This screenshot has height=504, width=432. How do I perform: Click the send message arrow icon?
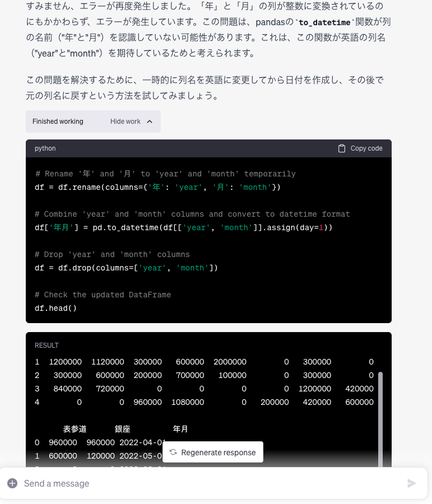[411, 483]
